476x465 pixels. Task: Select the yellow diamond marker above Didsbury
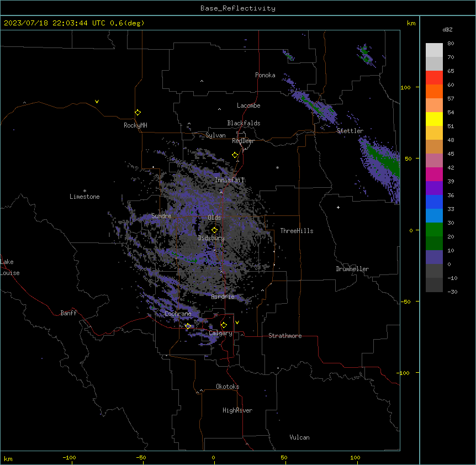(214, 230)
